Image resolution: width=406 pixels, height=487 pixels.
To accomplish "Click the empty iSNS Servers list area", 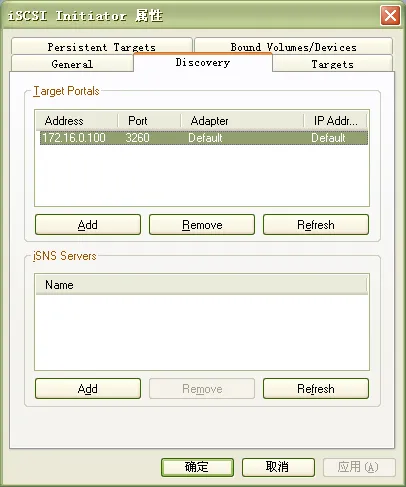I will 202,332.
